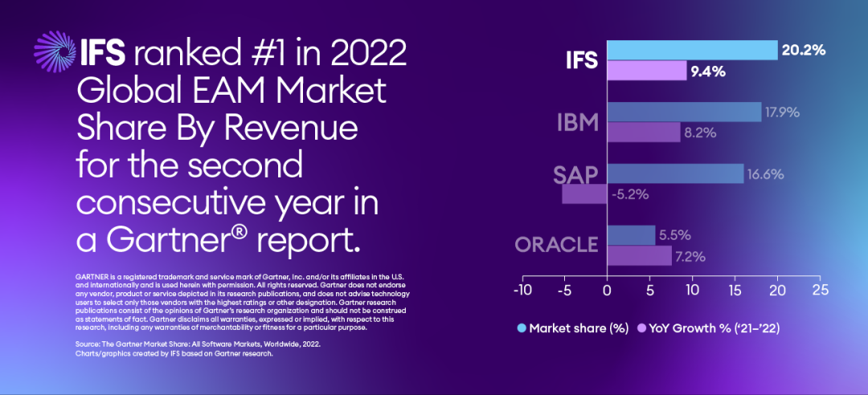Select the IBM YoY growth bar

644,132
